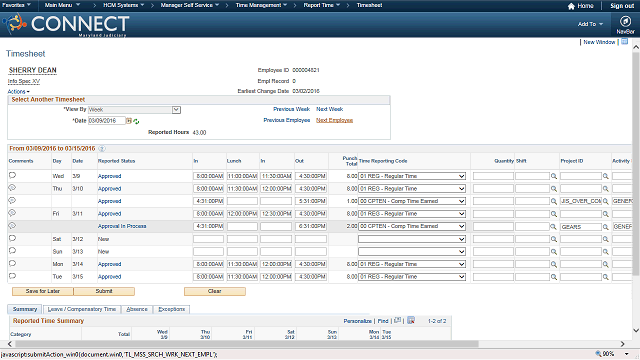The height and width of the screenshot is (360, 640).
Task: Click the Home icon in header
Action: click(571, 6)
